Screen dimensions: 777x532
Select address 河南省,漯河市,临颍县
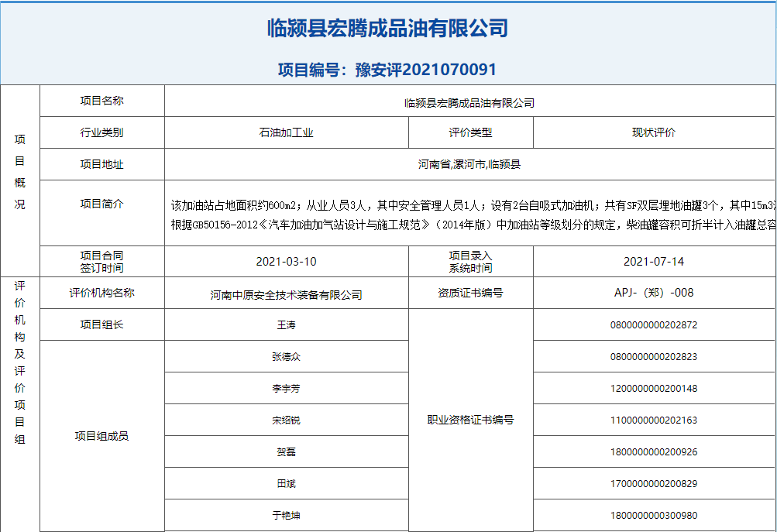coord(469,164)
